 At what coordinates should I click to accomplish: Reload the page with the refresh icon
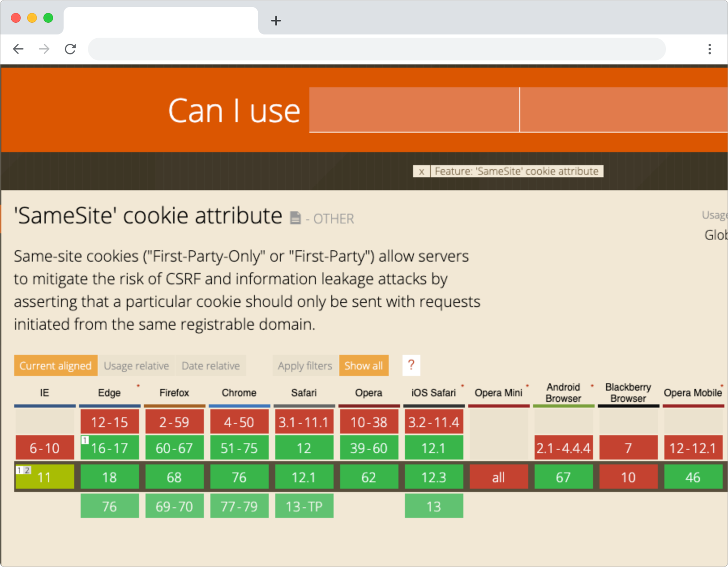[x=70, y=49]
